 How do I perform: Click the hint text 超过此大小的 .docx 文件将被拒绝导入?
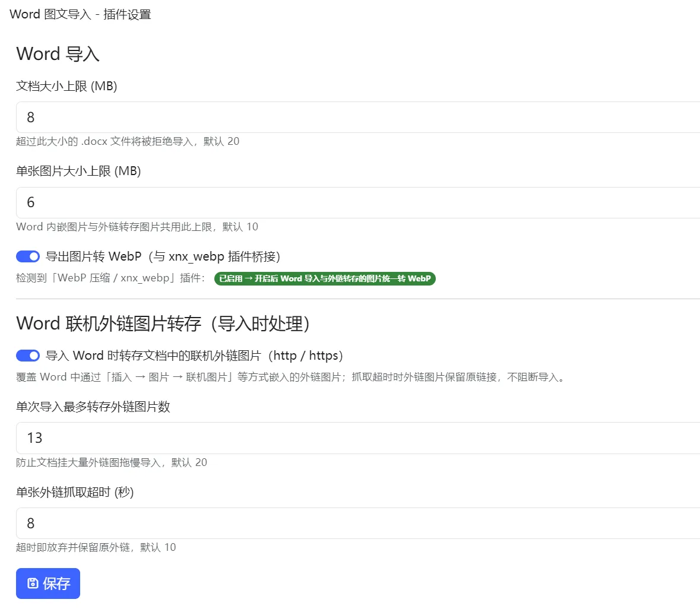coord(128,141)
